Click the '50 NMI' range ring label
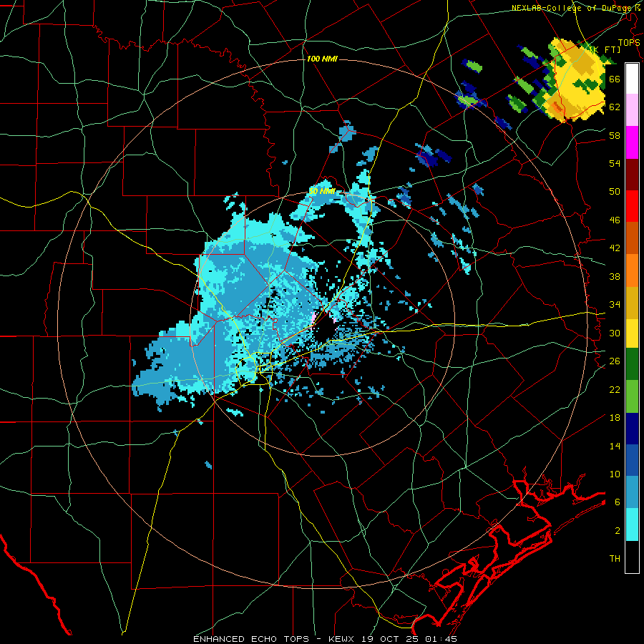The image size is (644, 644). tap(321, 191)
